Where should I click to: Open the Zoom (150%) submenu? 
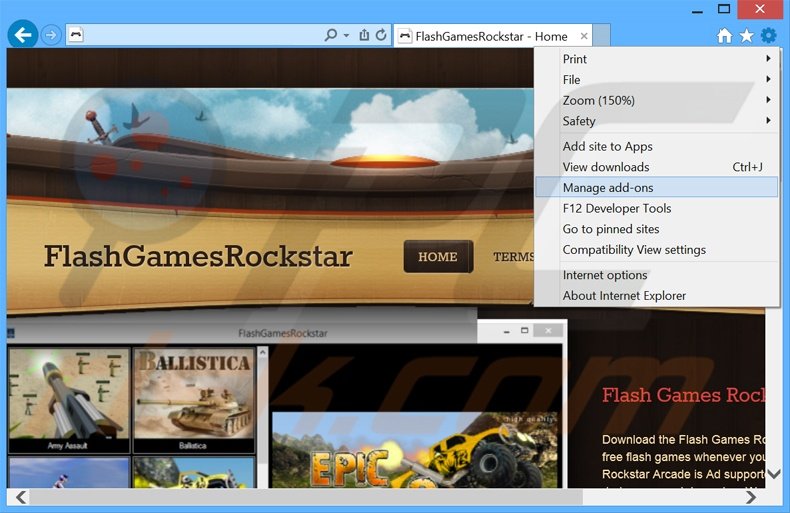[656, 100]
